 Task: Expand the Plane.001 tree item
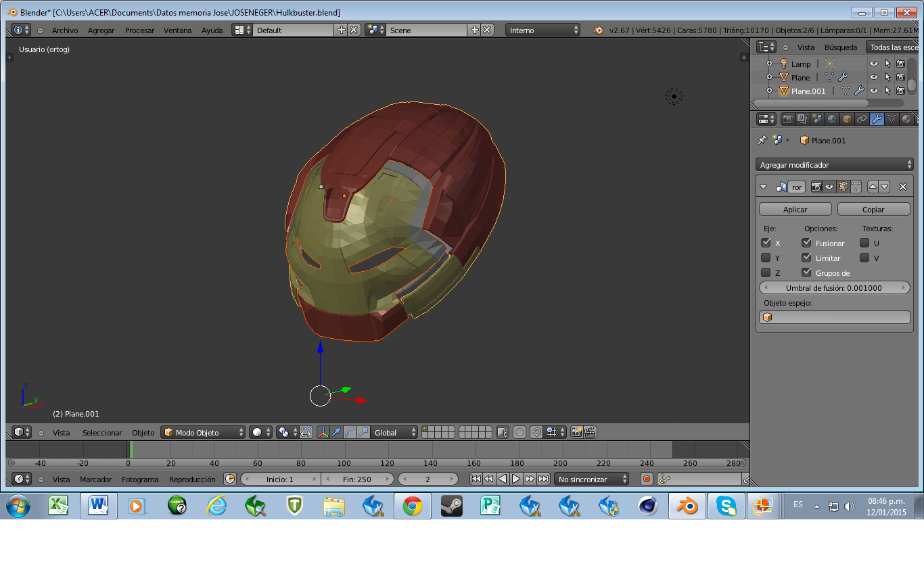click(x=769, y=91)
